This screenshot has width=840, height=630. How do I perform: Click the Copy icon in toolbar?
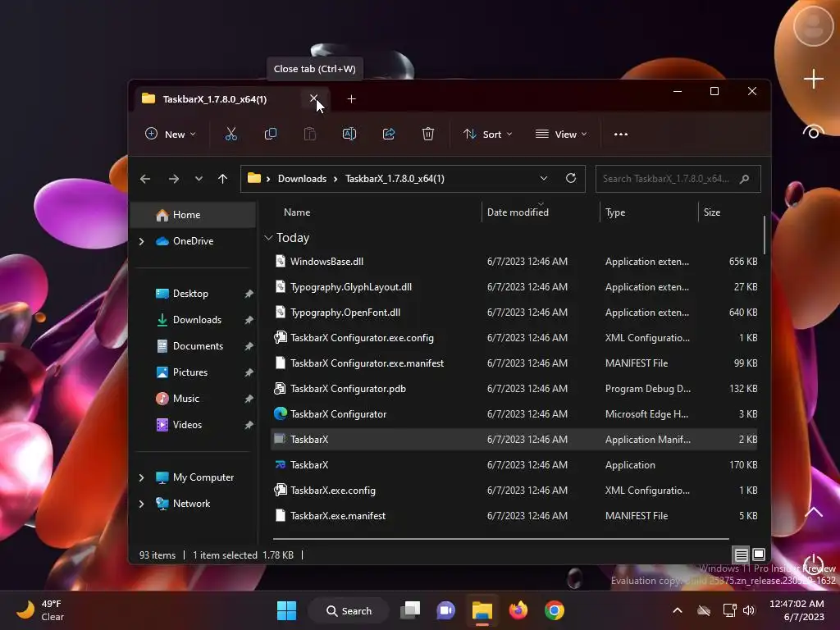pos(271,134)
